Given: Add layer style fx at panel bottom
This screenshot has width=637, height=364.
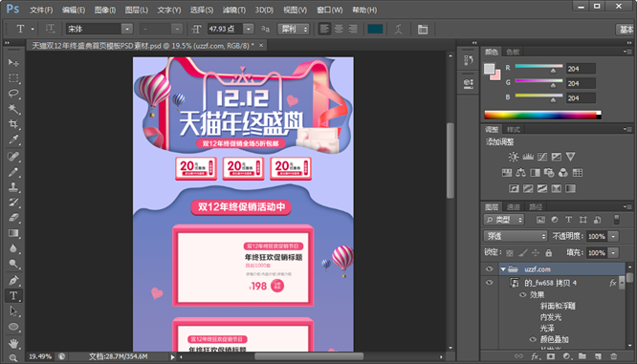Looking at the screenshot, I should point(536,356).
